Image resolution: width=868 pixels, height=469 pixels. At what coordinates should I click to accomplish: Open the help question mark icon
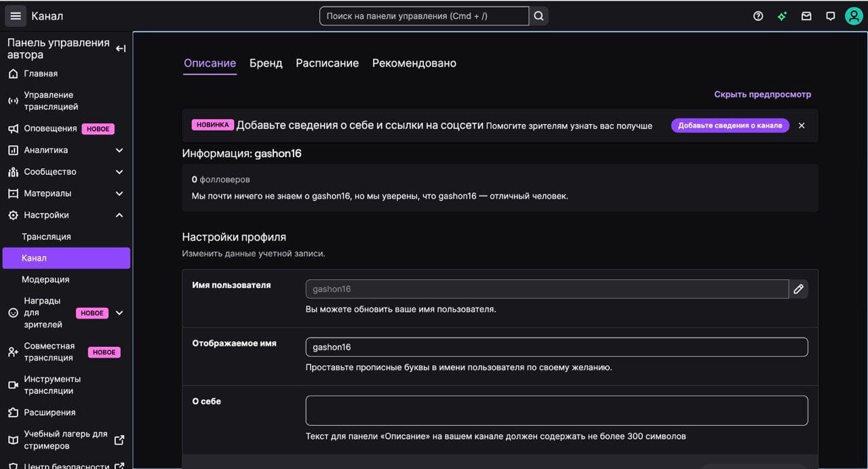(758, 16)
